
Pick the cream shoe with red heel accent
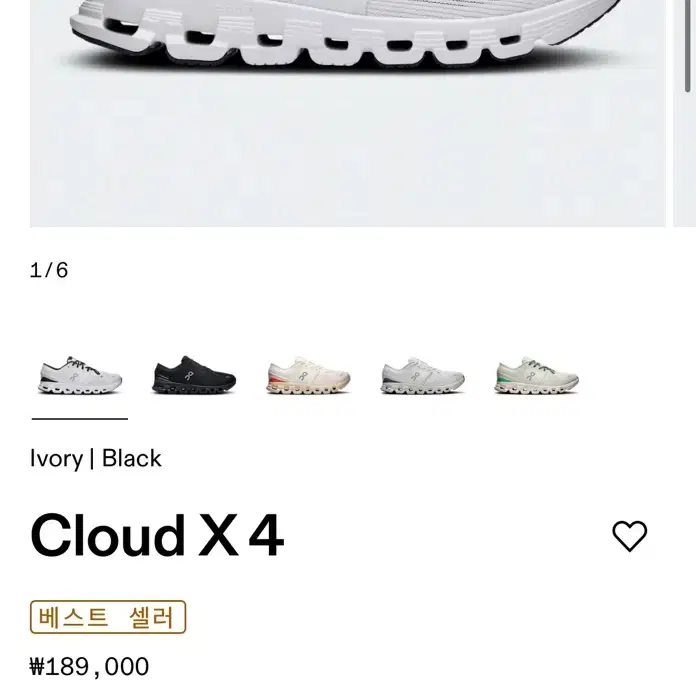coord(308,376)
